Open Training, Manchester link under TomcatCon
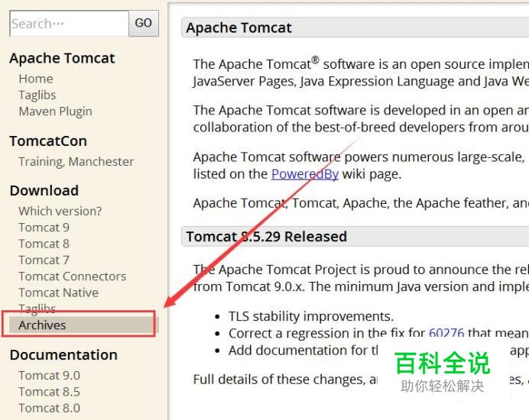The height and width of the screenshot is (420, 529). [x=76, y=162]
